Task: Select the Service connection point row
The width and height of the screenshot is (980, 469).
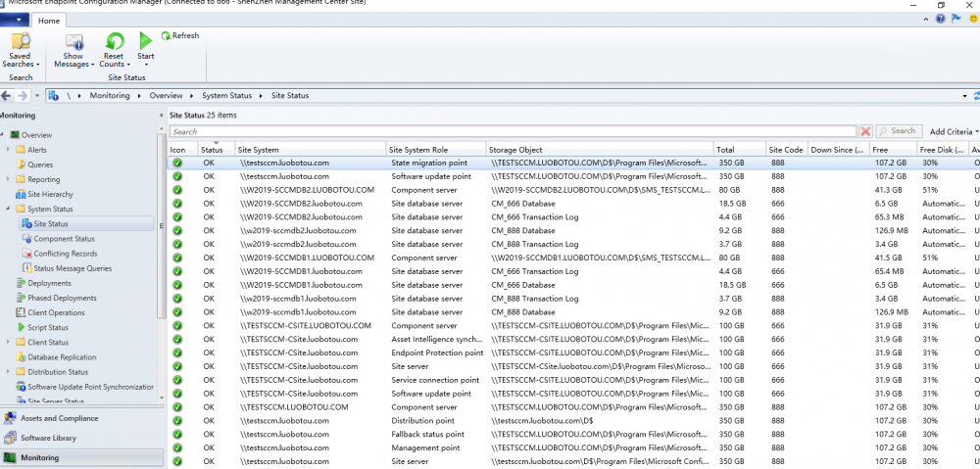Action: click(573, 380)
